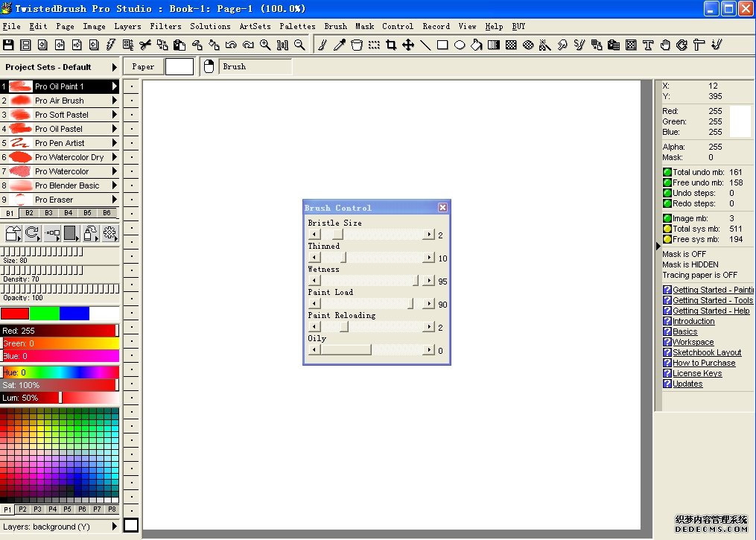The image size is (756, 540).
Task: Open the brush settings gear dropdown
Action: pos(109,234)
